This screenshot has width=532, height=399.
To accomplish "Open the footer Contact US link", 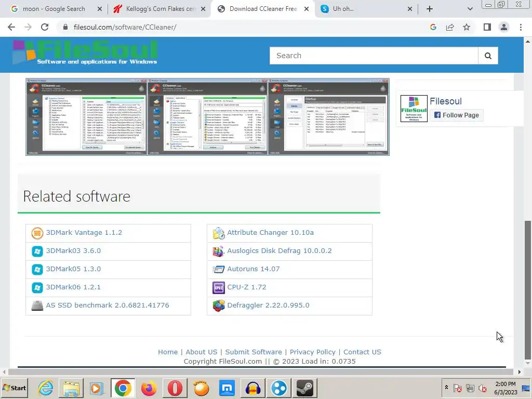I will click(362, 352).
